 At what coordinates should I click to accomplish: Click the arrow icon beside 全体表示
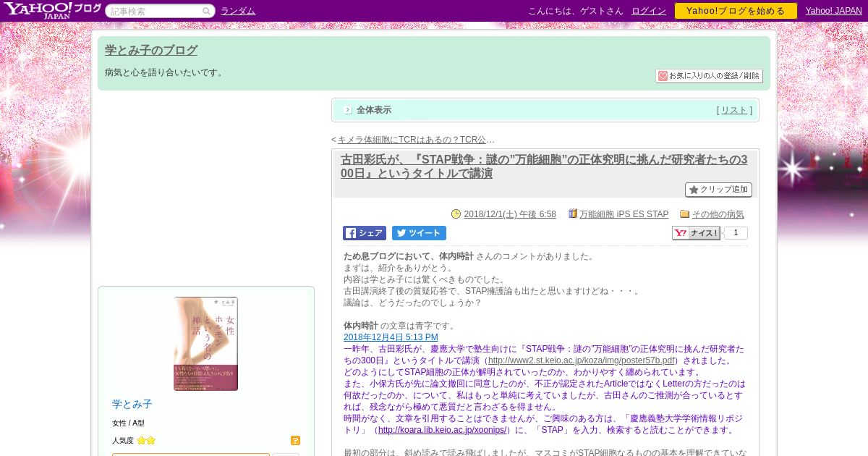[348, 110]
